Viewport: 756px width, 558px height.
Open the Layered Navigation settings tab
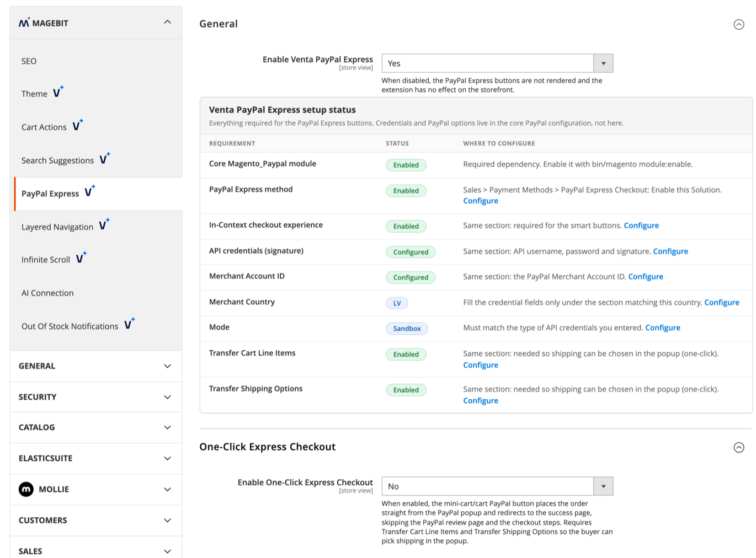coord(96,227)
